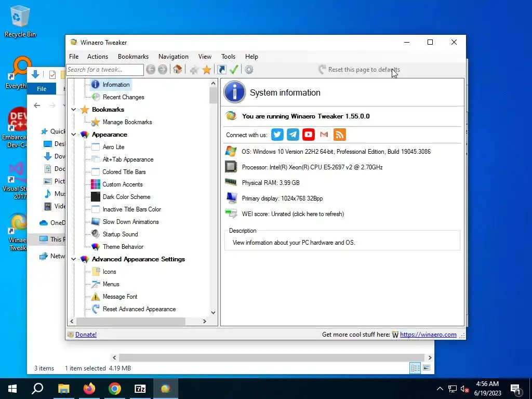Open the Tools menu

229,57
